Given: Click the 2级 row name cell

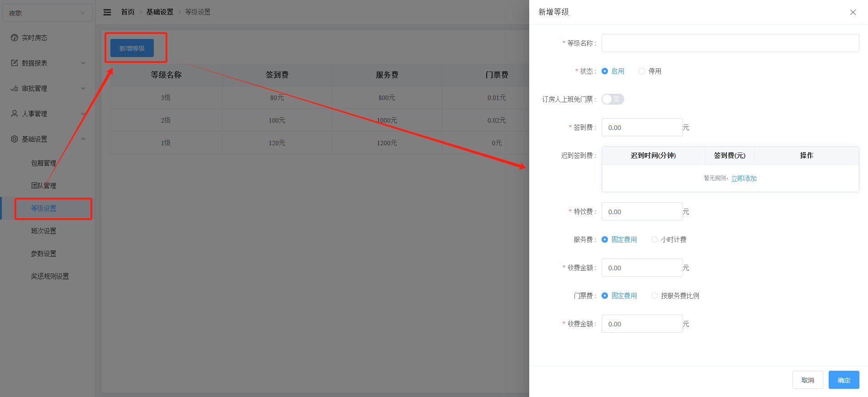Looking at the screenshot, I should click(166, 120).
